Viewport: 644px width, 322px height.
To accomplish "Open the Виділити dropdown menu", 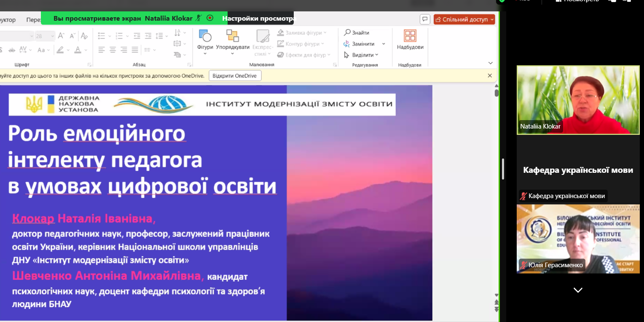I will [x=361, y=55].
